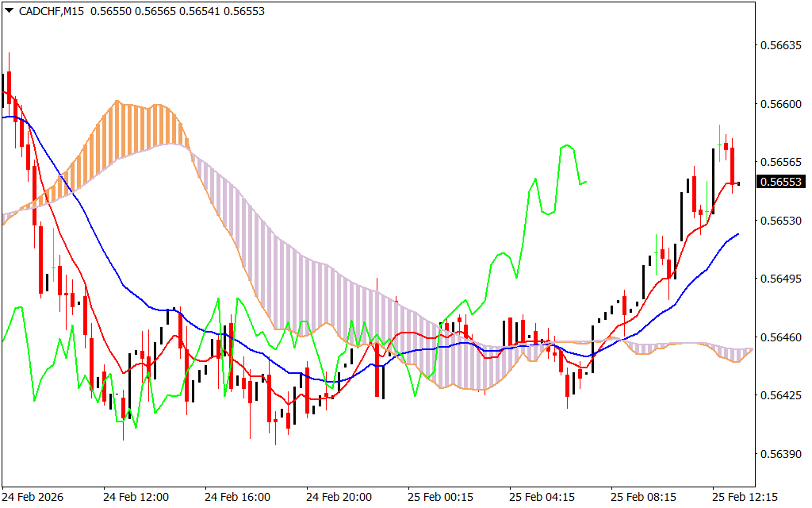
Task: Click the 0.56600 price axis label
Action: coord(781,104)
